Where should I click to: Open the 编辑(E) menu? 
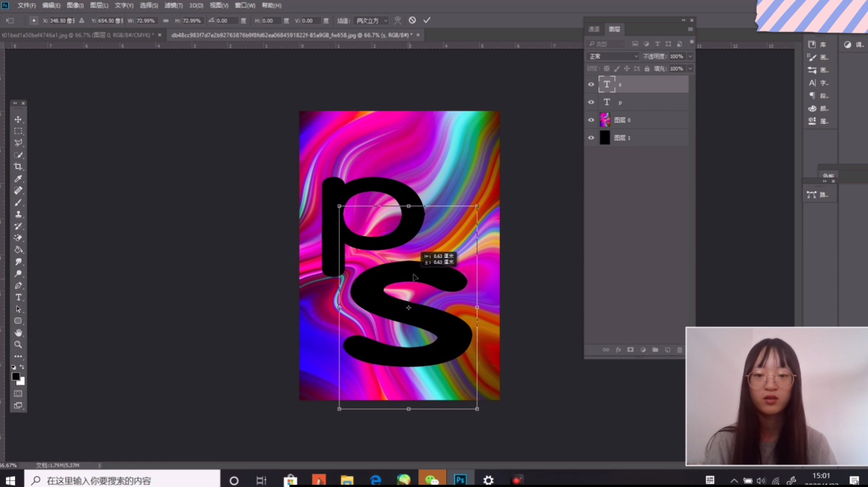click(51, 5)
